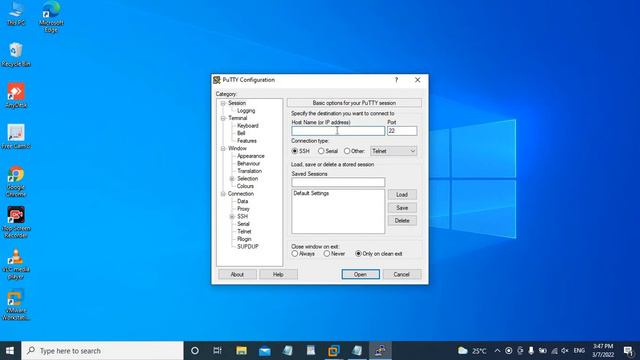Click the Help button

point(278,274)
